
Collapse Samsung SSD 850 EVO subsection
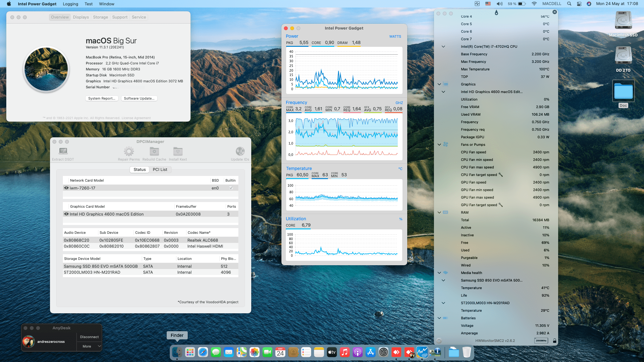point(443,280)
